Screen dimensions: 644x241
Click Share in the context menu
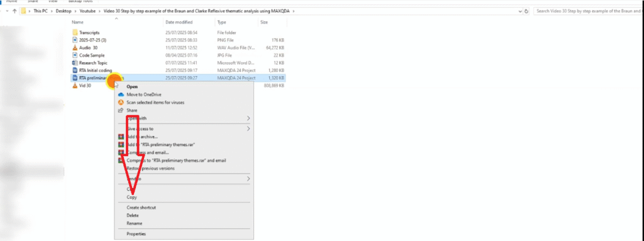tap(132, 110)
